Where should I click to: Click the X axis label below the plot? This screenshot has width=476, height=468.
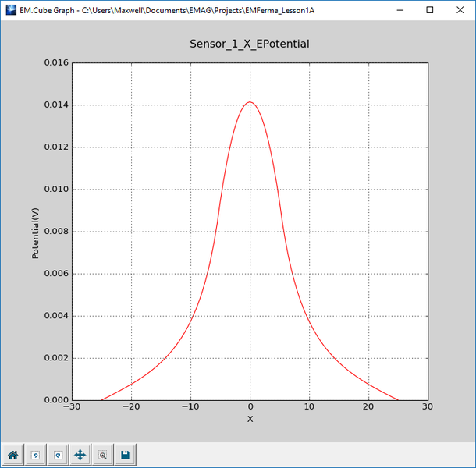coord(250,419)
